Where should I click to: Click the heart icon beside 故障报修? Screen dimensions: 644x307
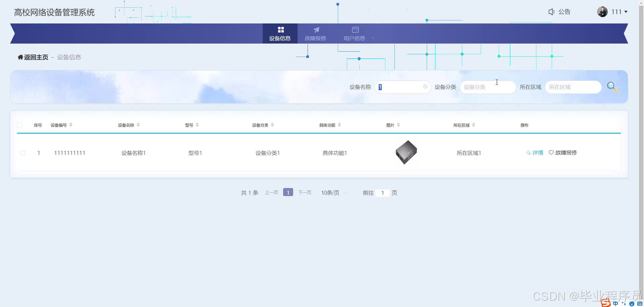(x=551, y=152)
